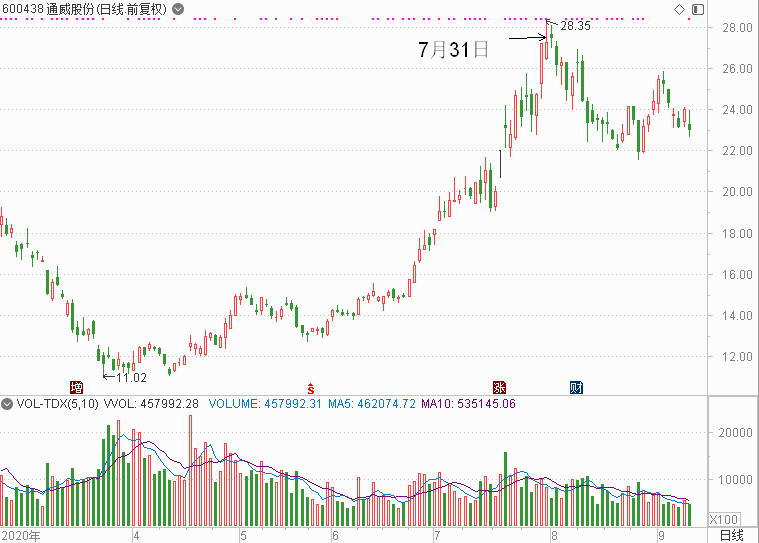Click the 11.02 low price label
Image resolution: width=759 pixels, height=543 pixels.
[x=131, y=377]
